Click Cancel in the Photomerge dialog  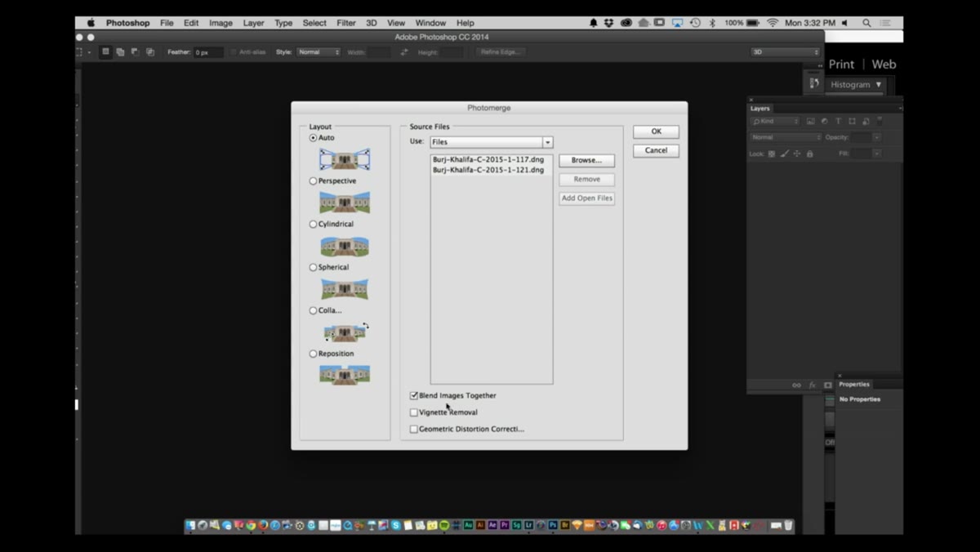[x=656, y=150]
